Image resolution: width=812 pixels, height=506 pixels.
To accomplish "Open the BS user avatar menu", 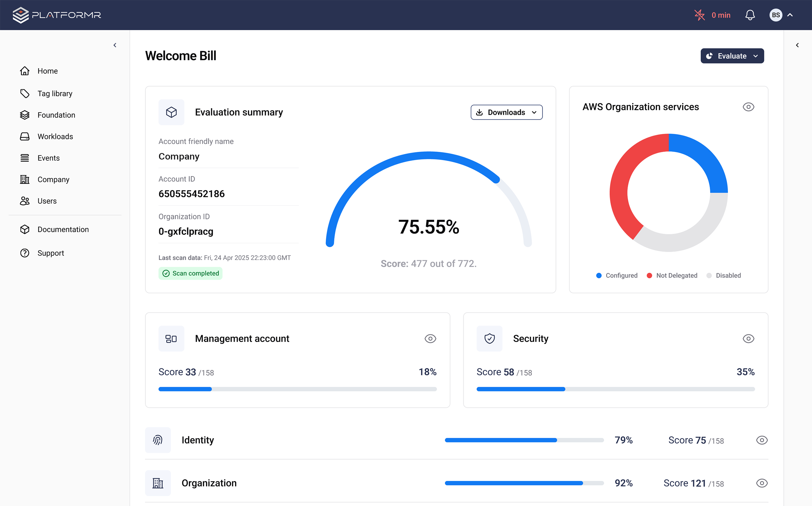I will (776, 15).
